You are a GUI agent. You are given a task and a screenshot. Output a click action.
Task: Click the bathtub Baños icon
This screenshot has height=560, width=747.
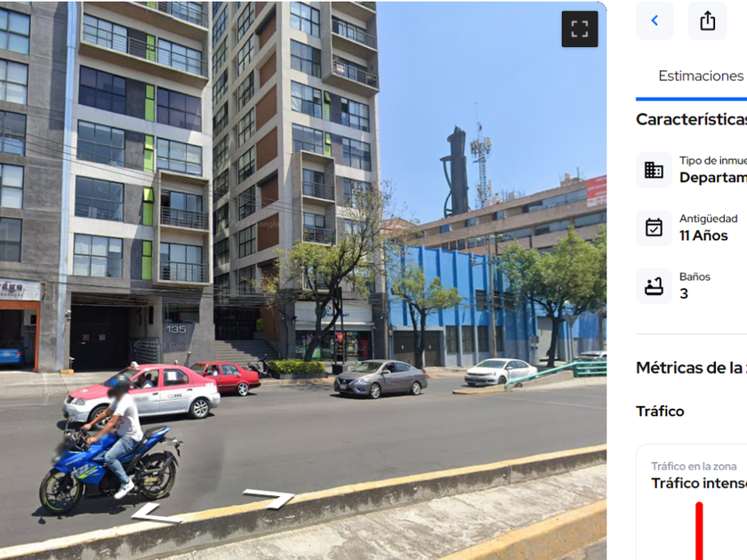click(654, 286)
